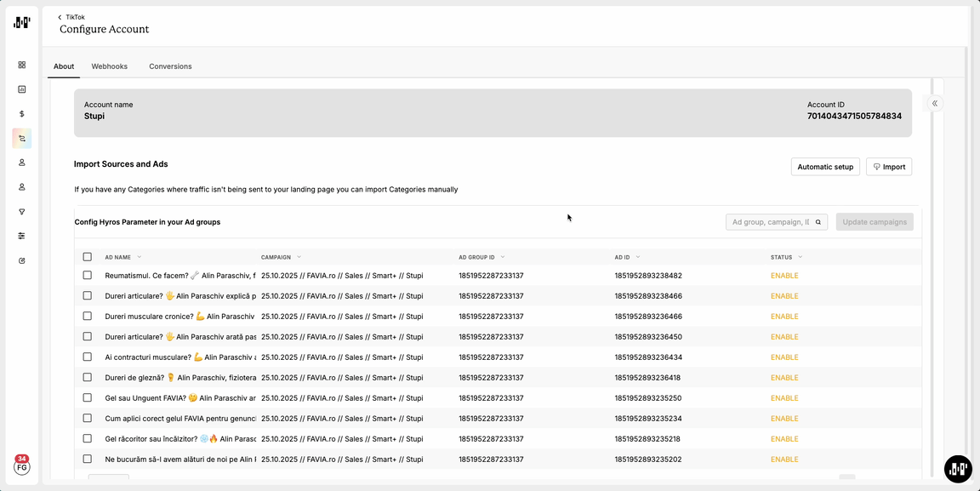Switch to the Webhooks tab
The width and height of the screenshot is (980, 491).
coord(110,66)
